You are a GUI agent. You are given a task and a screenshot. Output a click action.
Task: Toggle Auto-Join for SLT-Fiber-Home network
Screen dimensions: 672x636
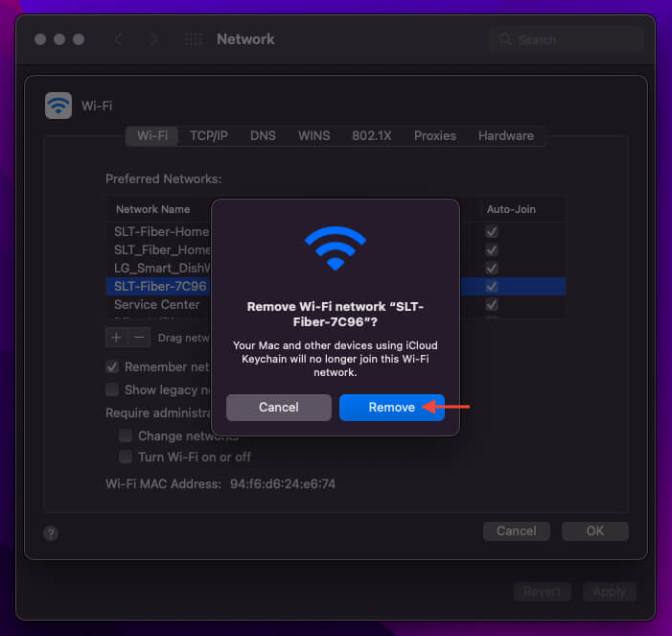[492, 231]
